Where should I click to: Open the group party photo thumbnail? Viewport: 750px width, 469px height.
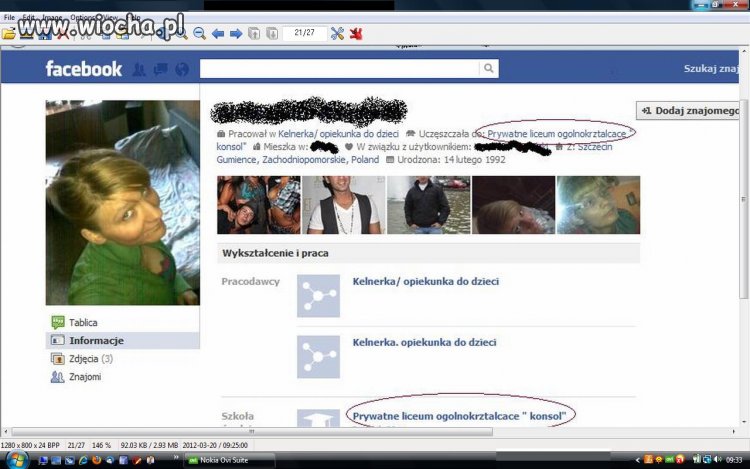point(259,205)
